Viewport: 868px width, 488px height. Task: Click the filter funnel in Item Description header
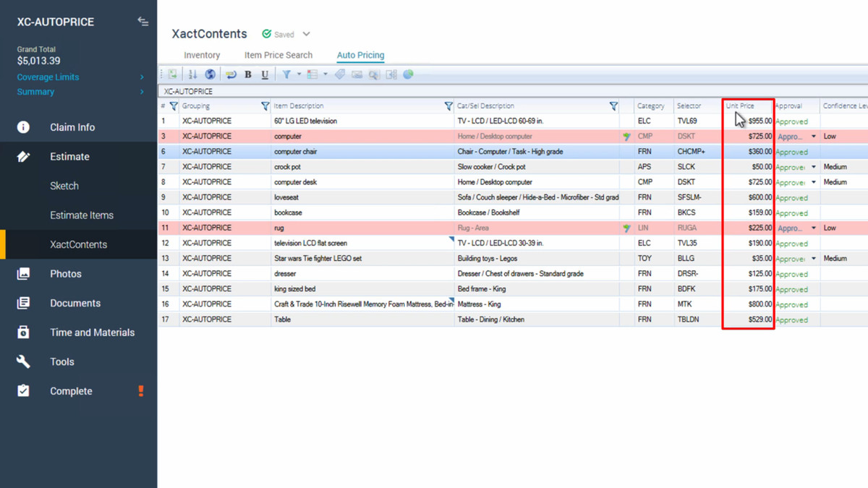[448, 106]
